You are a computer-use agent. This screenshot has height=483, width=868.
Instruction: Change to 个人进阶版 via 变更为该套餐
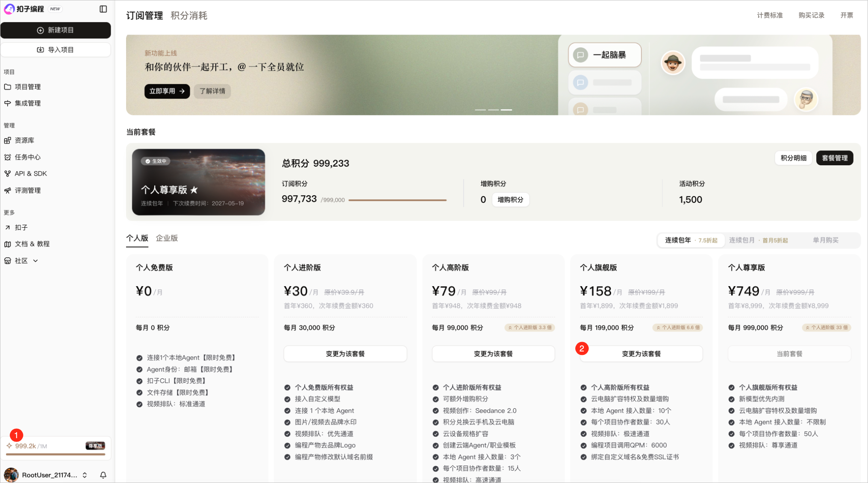coord(345,354)
